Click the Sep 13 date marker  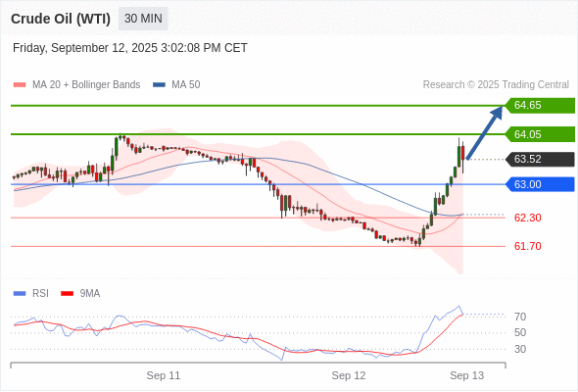click(x=466, y=375)
